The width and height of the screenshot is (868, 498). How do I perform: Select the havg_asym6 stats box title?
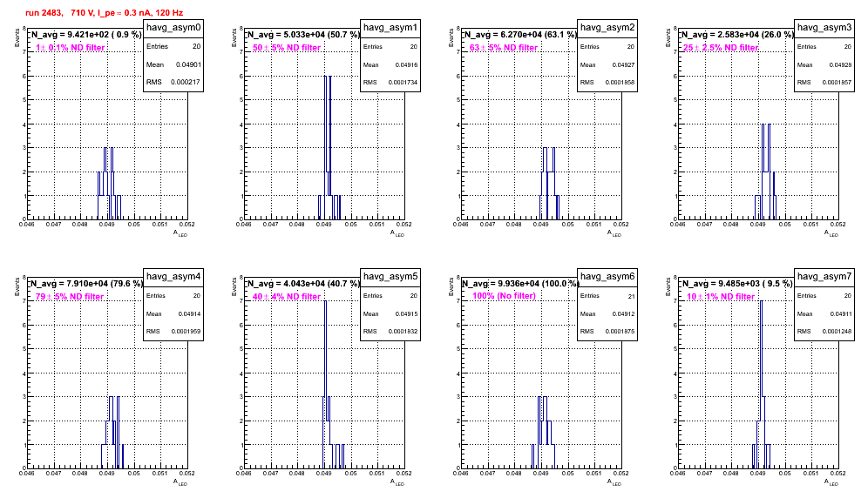point(607,276)
